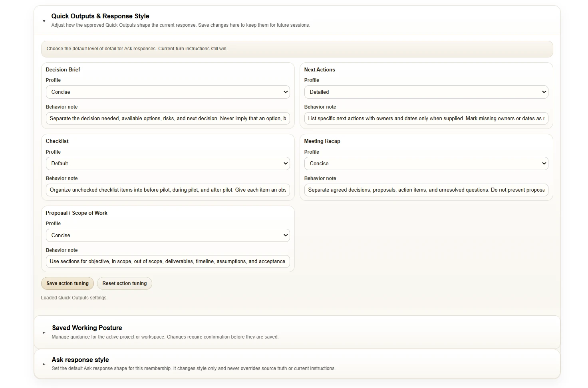
Task: Click the Quick Outputs & Response Style heading
Action: point(100,16)
